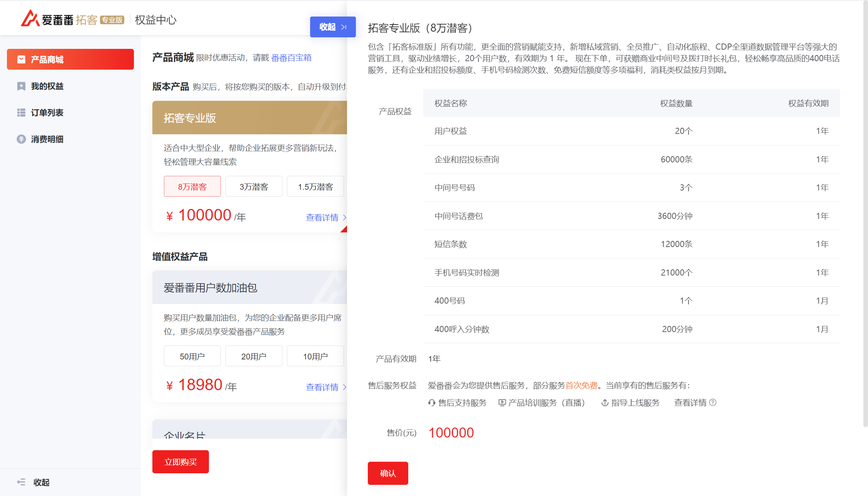Click the 增值权益产品 section heading

180,257
